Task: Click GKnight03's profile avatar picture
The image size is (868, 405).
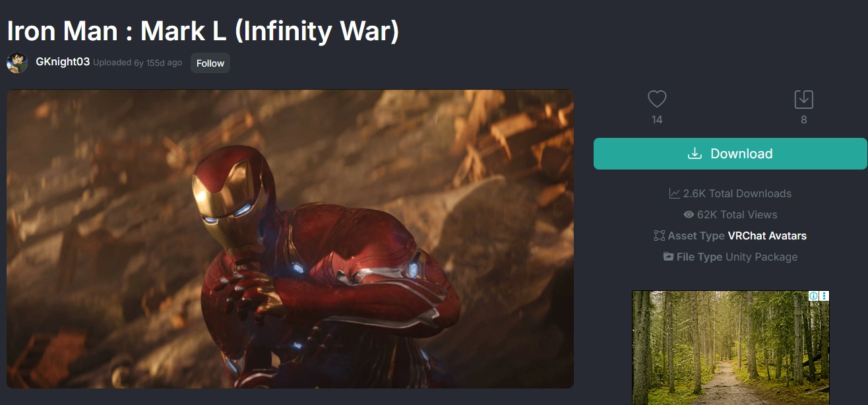Action: [17, 63]
